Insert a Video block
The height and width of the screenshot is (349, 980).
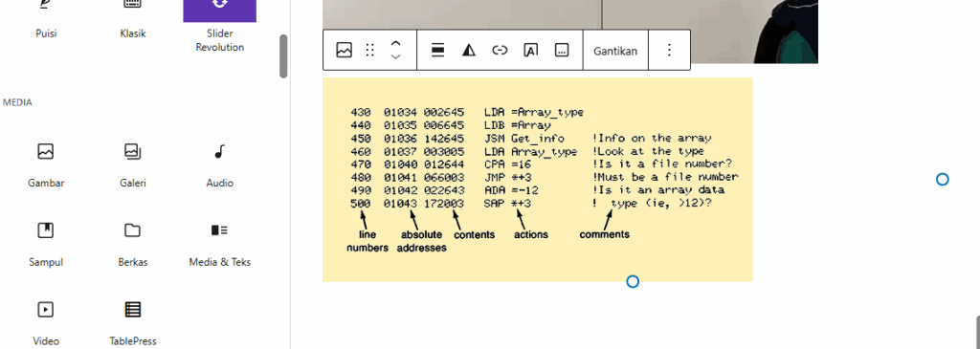point(46,321)
